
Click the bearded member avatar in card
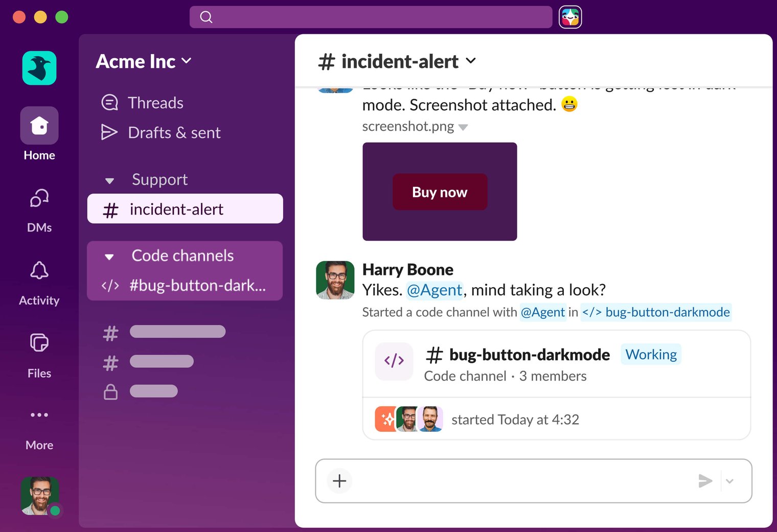[407, 419]
